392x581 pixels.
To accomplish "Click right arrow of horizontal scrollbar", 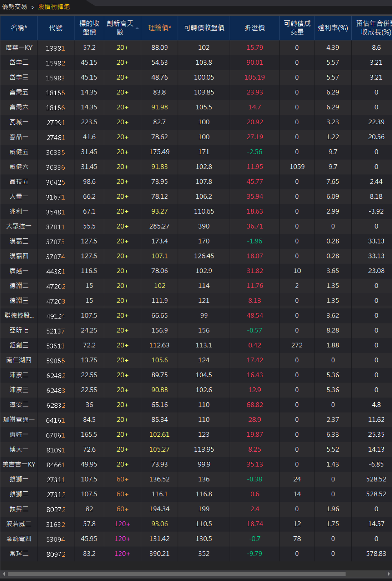I will [389, 574].
